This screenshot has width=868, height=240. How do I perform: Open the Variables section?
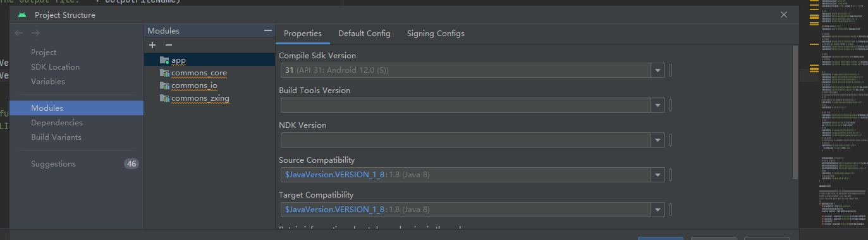pyautogui.click(x=48, y=82)
